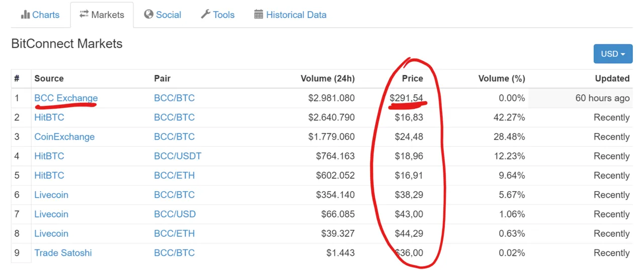Click the Source column header

point(49,78)
